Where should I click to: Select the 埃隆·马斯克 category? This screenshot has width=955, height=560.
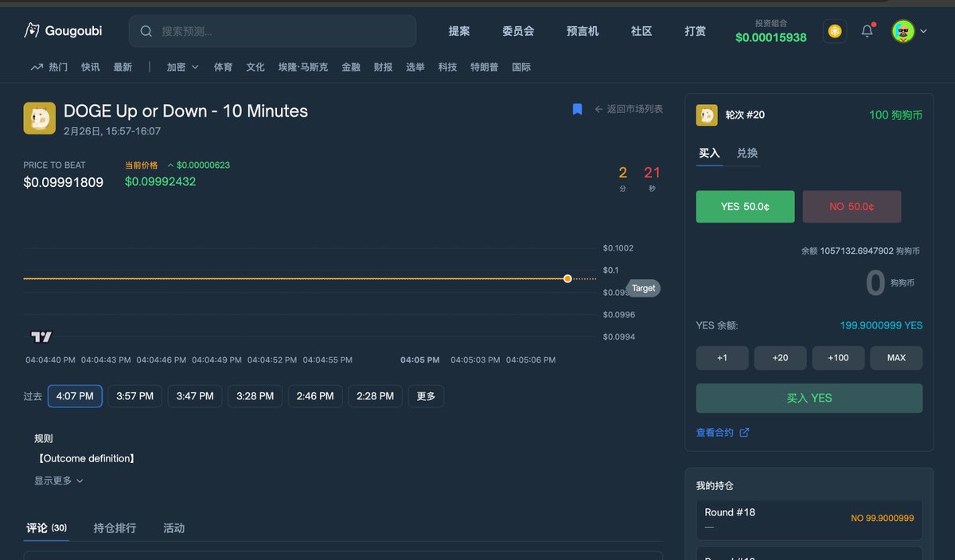click(303, 67)
